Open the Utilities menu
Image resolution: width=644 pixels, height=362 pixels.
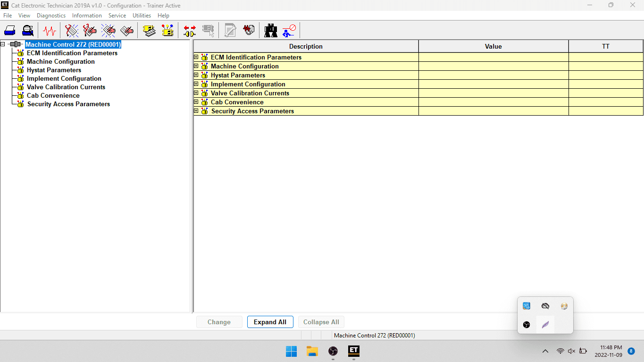[x=142, y=16]
